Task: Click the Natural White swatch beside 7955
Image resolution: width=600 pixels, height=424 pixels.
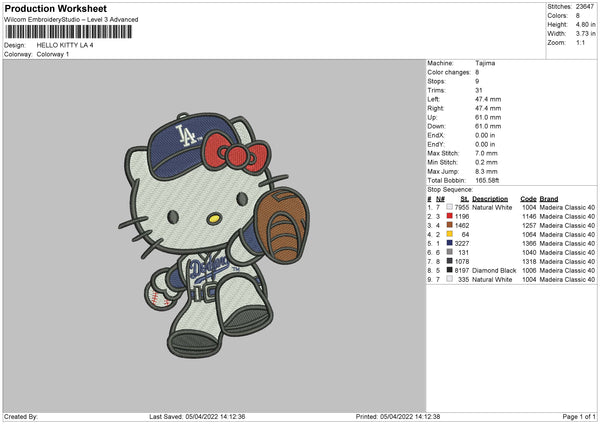Action: coord(450,207)
